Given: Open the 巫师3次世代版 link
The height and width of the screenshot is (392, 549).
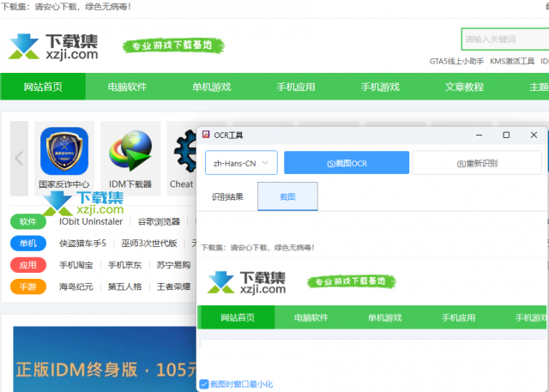Looking at the screenshot, I should 149,244.
